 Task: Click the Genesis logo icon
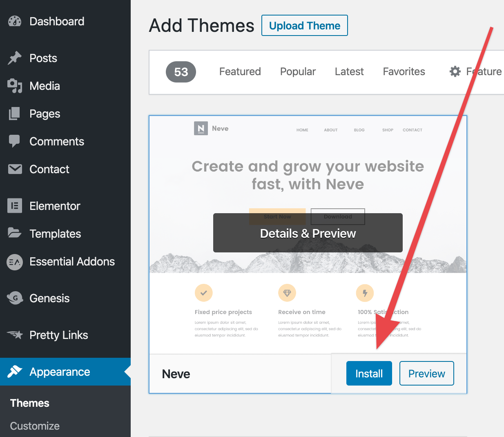(x=15, y=298)
